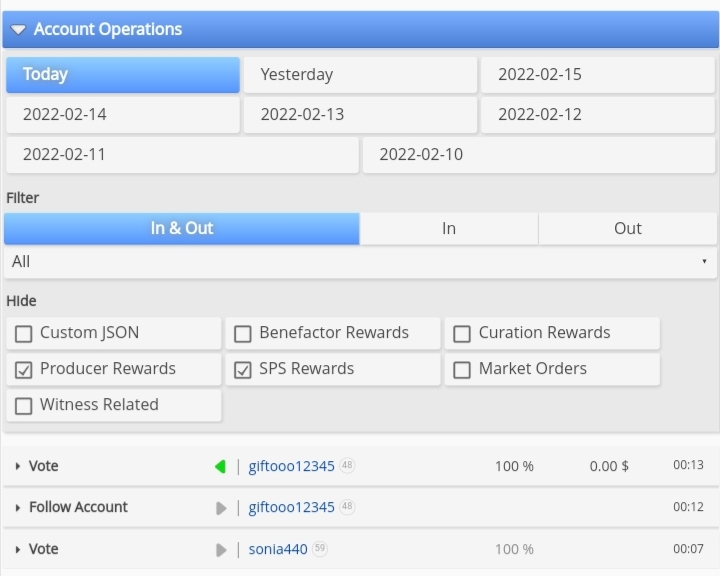Collapse the Account Operations panel header
The image size is (720, 576).
point(360,29)
